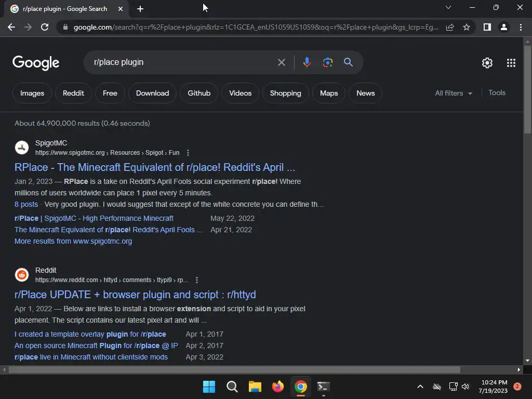Open volume control in system tray

click(465, 387)
